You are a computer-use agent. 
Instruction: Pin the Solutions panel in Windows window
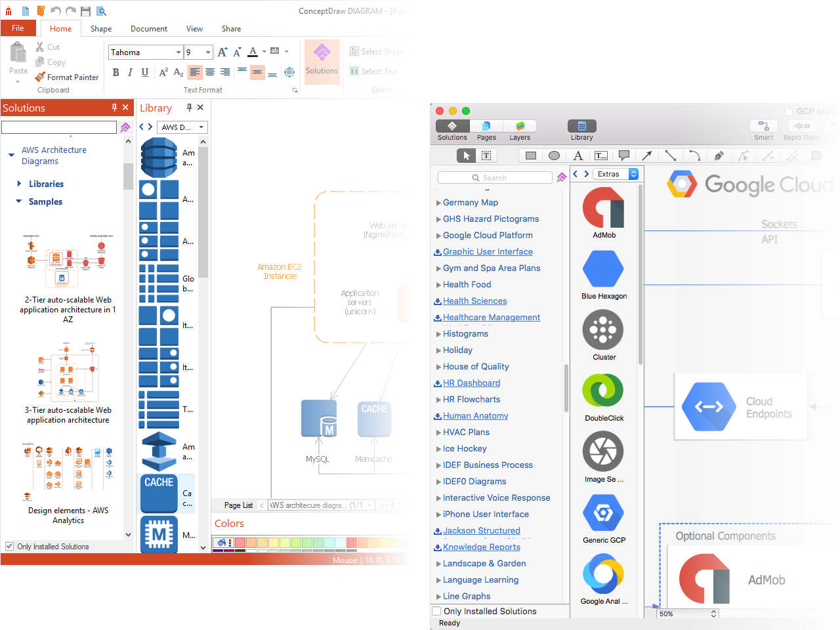(x=114, y=108)
